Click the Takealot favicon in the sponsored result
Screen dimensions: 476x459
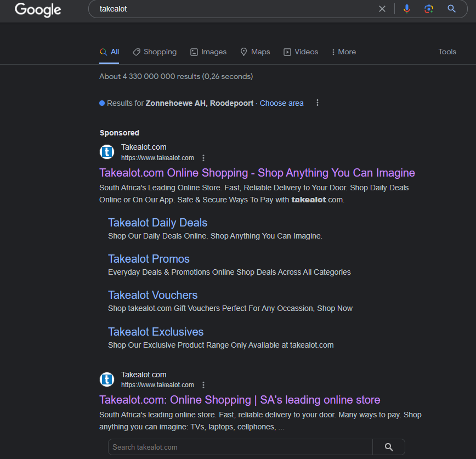(107, 152)
